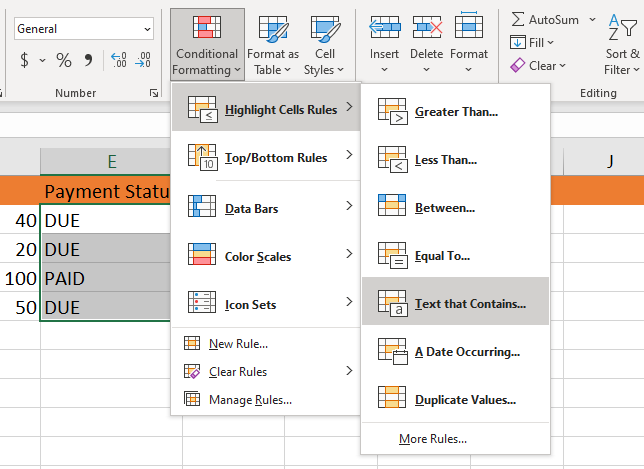
Task: Choose the Greater Than rule
Action: [x=455, y=111]
